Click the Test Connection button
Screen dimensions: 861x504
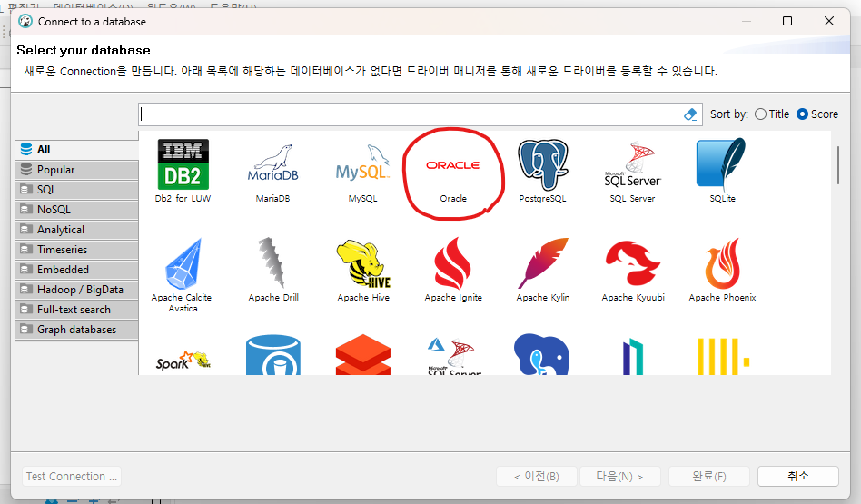coord(72,477)
